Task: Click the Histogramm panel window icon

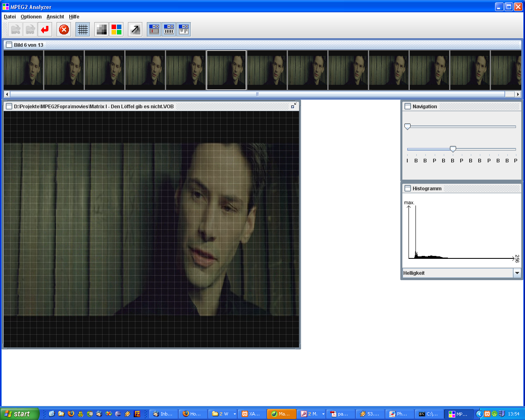Action: click(x=408, y=188)
